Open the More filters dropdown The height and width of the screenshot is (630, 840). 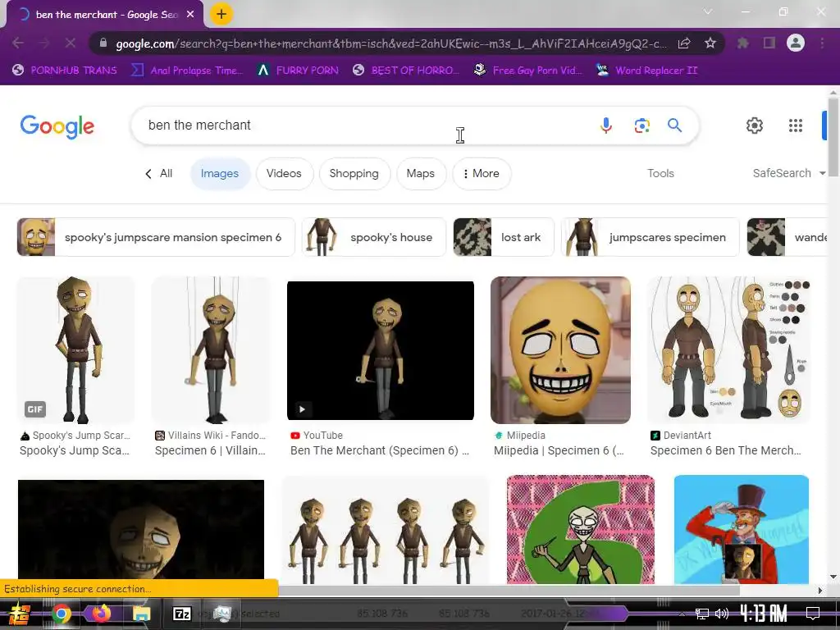481,174
